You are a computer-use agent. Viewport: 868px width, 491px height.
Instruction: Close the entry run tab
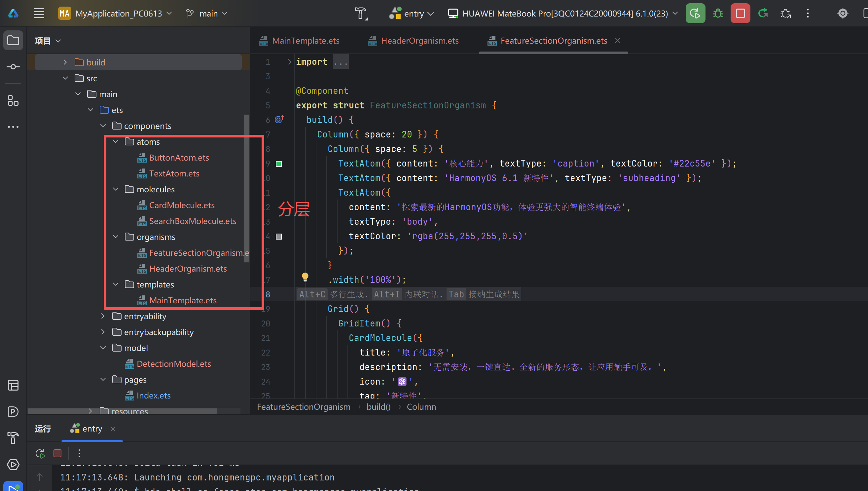(x=113, y=429)
